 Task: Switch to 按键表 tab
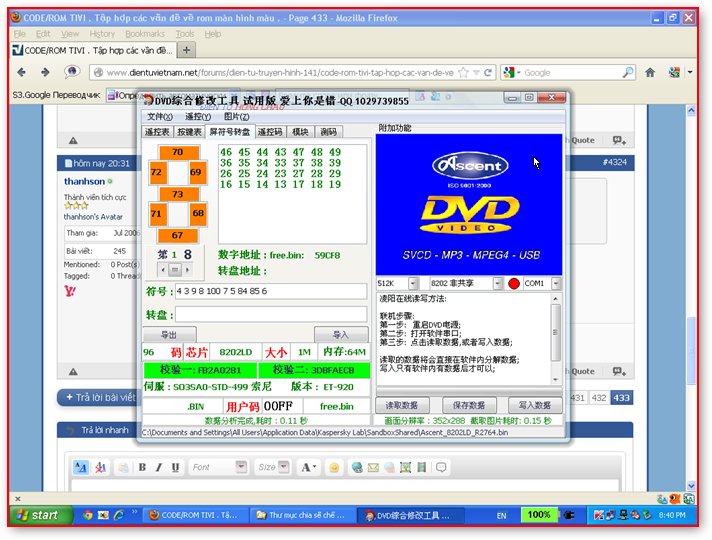click(189, 132)
